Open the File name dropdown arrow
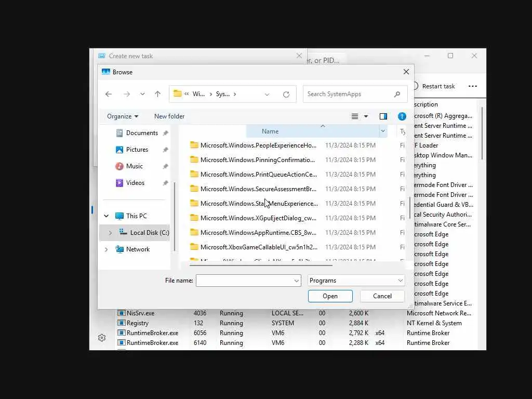532x399 pixels. tap(297, 281)
